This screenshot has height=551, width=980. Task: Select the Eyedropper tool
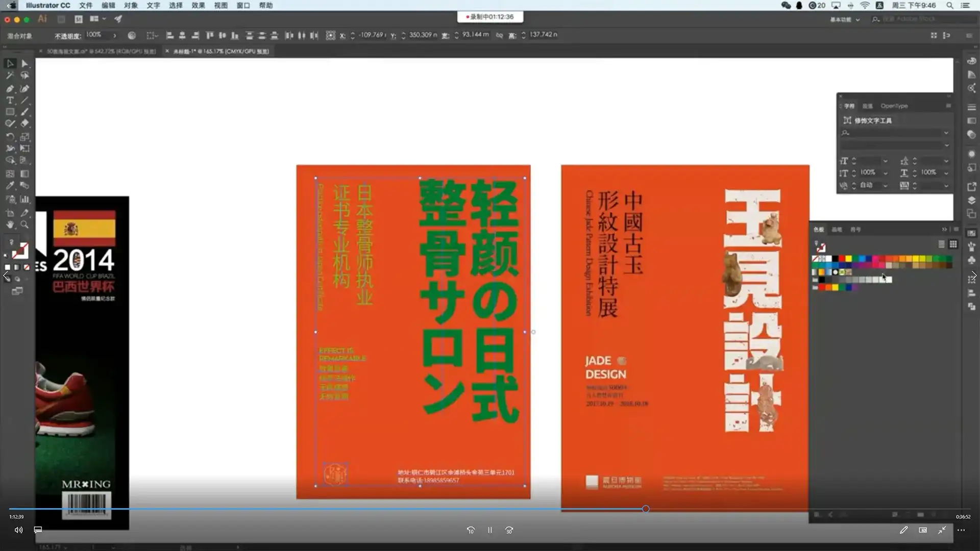pos(10,185)
